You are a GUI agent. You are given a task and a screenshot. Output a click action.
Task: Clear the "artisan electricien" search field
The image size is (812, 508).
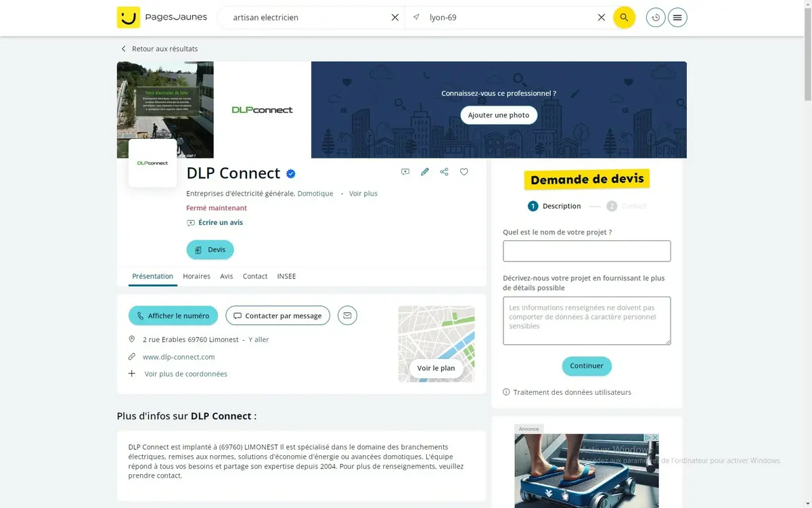pos(395,18)
